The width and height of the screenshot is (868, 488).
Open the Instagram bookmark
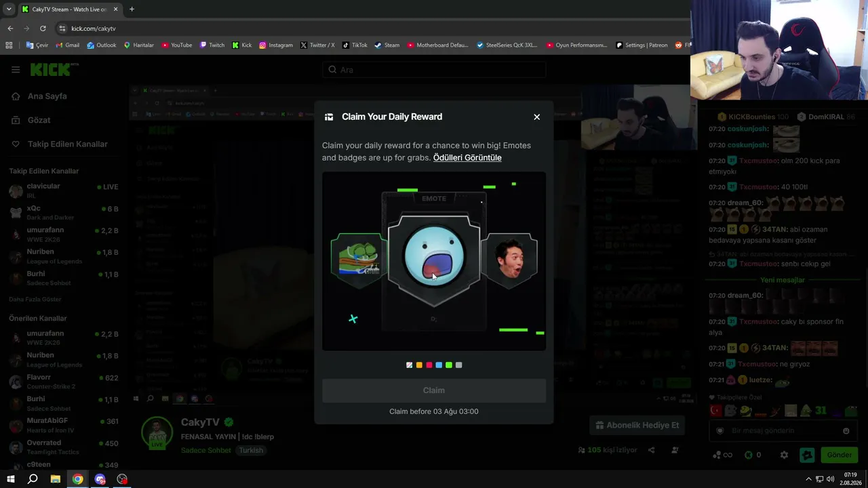tap(276, 45)
